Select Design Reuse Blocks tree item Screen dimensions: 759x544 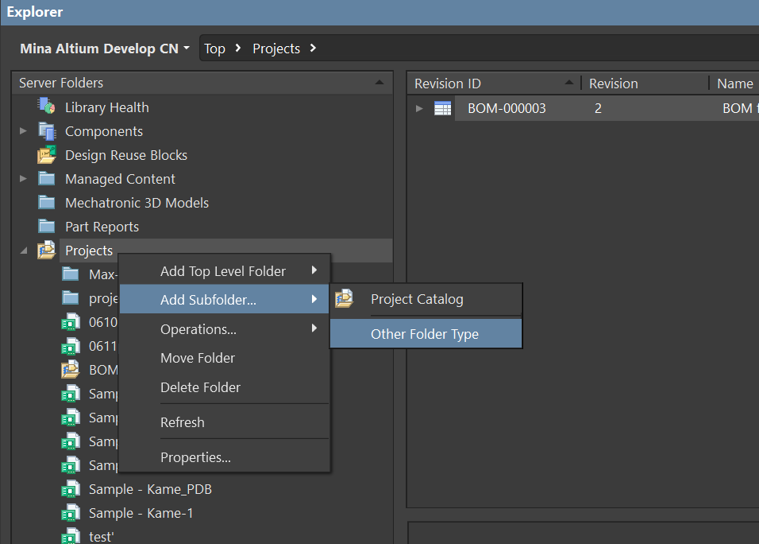point(126,155)
